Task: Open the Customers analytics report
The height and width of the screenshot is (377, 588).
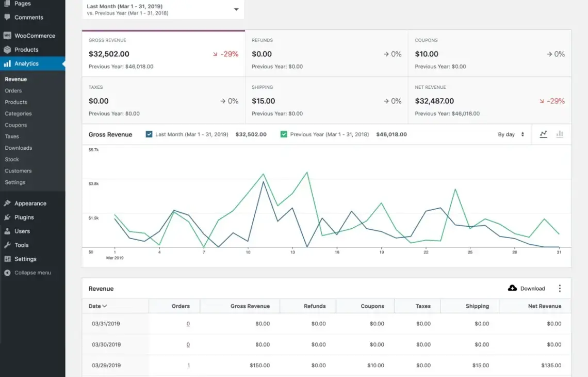Action: (18, 171)
